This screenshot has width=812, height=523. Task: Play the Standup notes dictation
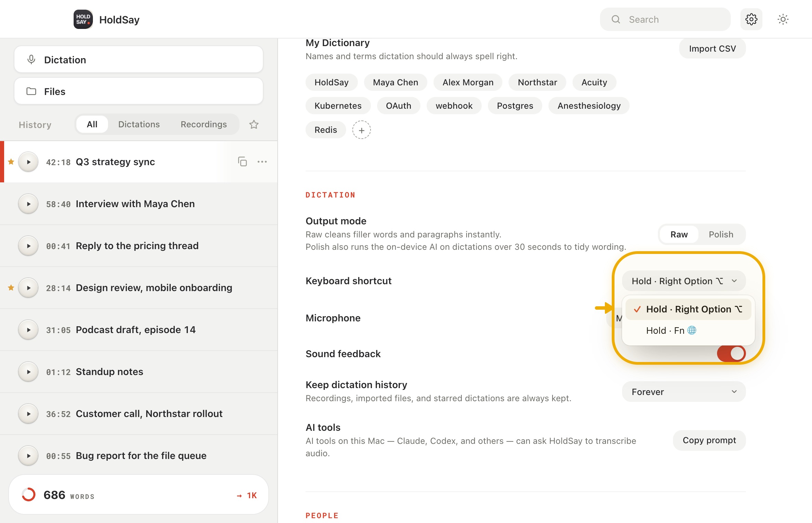(28, 372)
